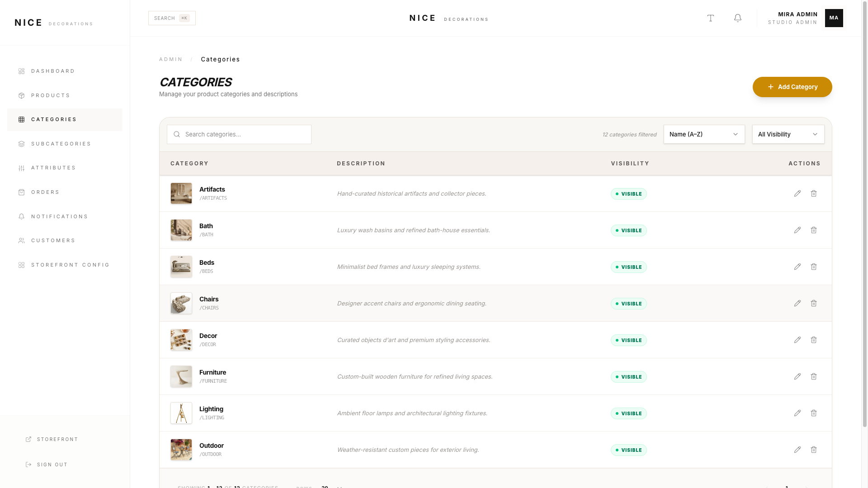Delete the Chairs category trash icon

click(x=814, y=303)
